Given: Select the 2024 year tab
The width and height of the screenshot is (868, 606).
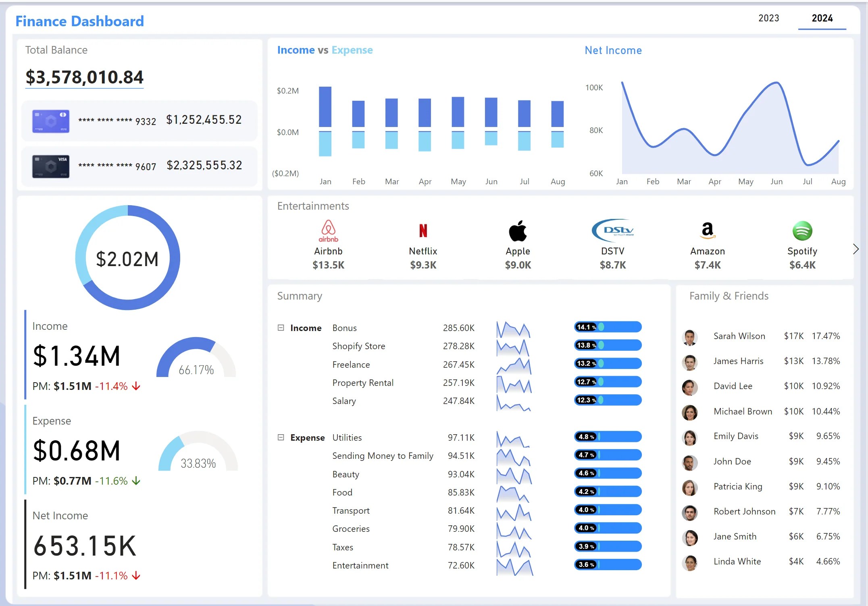Looking at the screenshot, I should coord(822,18).
